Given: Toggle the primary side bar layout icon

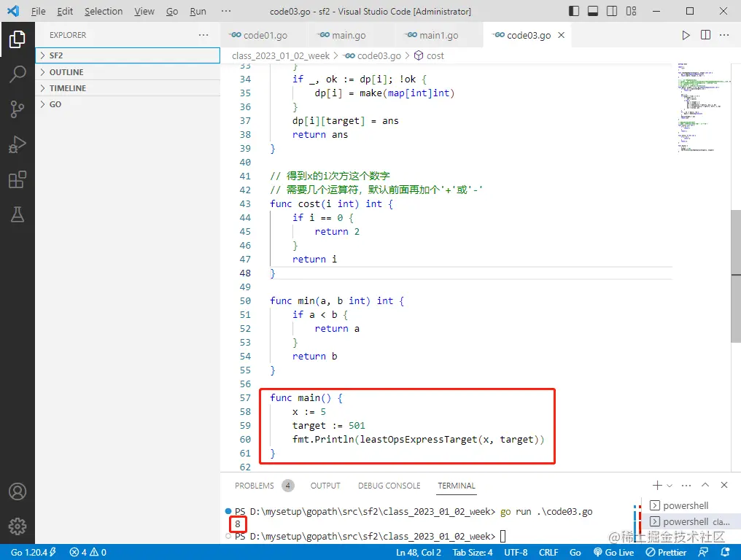Looking at the screenshot, I should 574,11.
